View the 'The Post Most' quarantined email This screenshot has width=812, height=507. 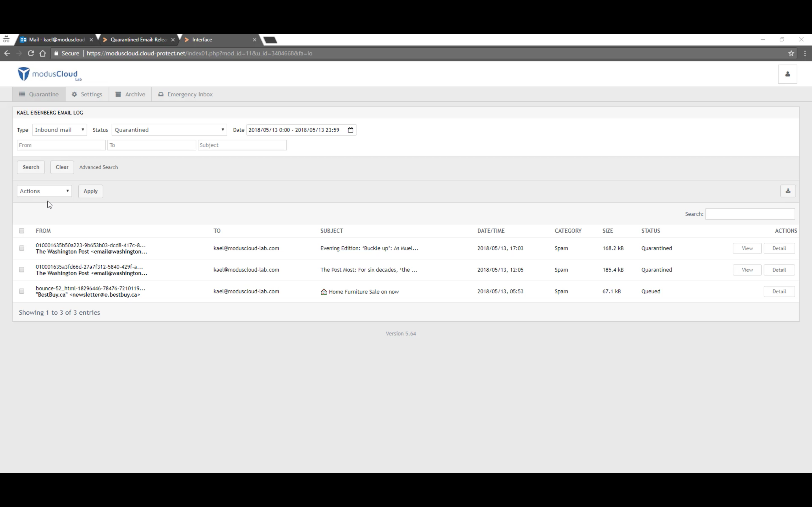[747, 270]
